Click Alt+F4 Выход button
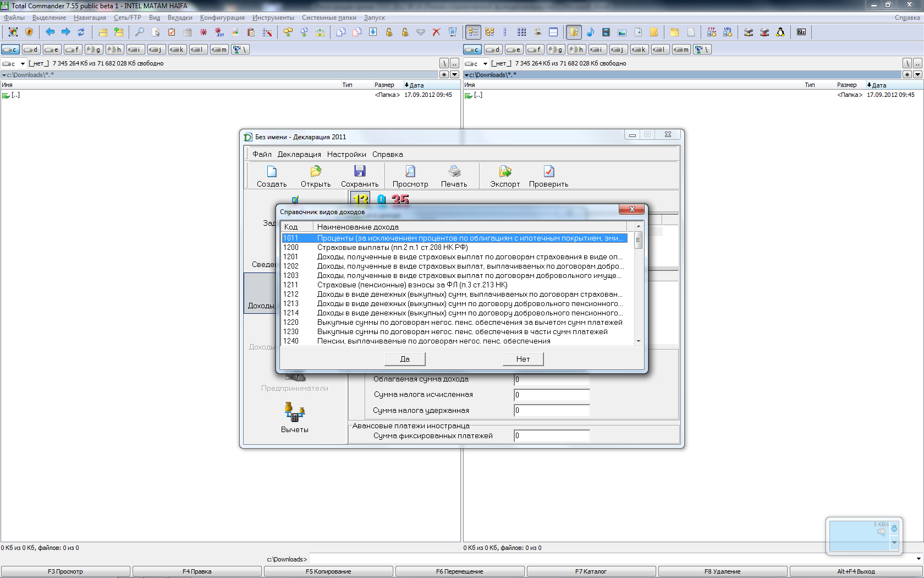Image resolution: width=924 pixels, height=578 pixels. tap(856, 571)
